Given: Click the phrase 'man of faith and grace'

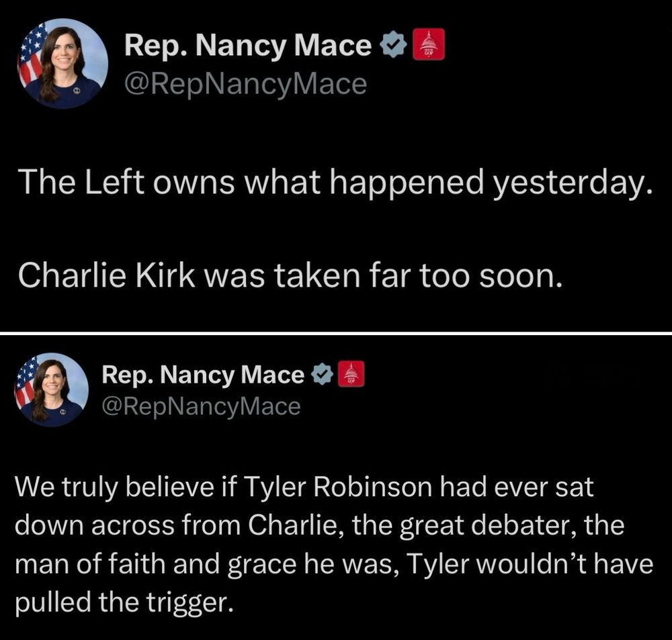Looking at the screenshot, I should (155, 564).
